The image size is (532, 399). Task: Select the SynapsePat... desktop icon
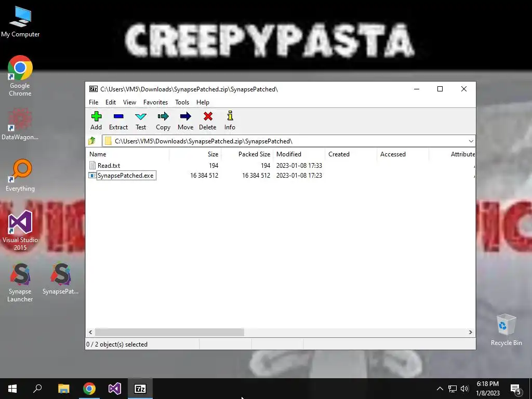point(60,278)
